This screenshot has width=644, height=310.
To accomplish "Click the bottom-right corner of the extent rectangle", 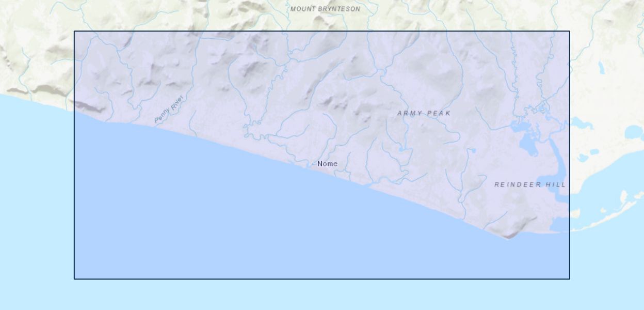I will tap(570, 279).
